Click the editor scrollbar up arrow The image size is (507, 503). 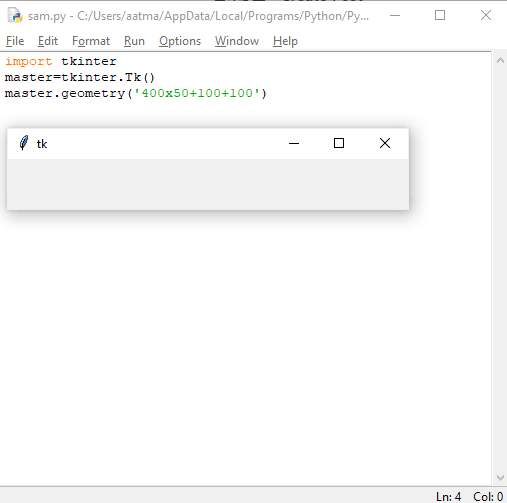pos(500,60)
